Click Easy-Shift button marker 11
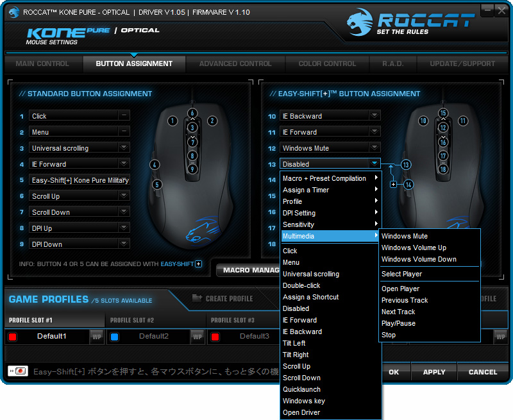 (463, 121)
